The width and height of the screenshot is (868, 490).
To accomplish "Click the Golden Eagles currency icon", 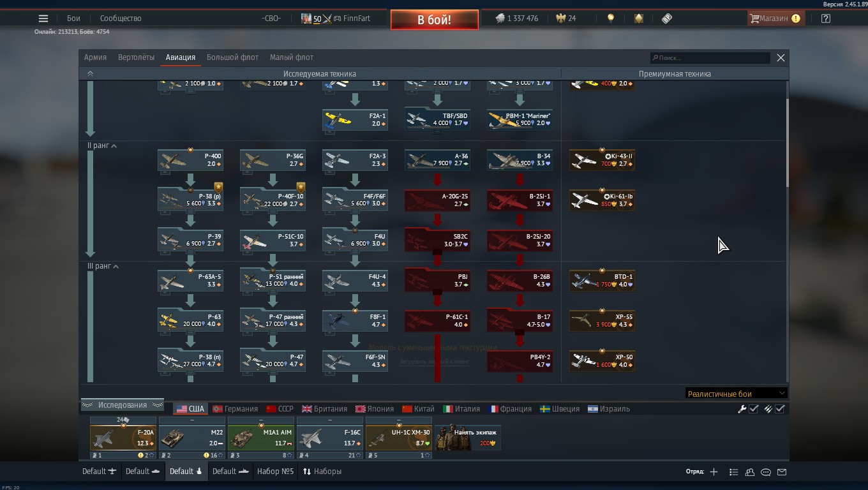I will [560, 19].
